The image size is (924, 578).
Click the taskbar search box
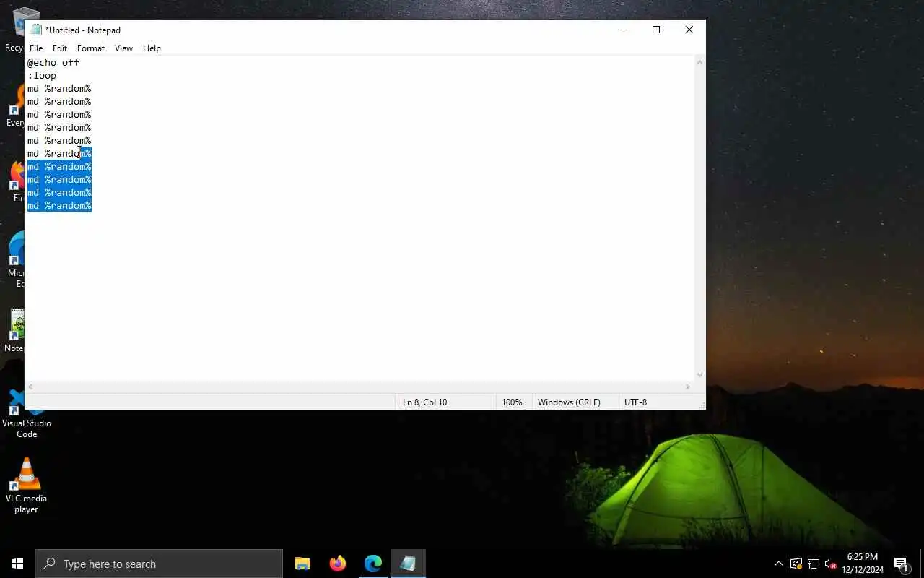pos(159,564)
